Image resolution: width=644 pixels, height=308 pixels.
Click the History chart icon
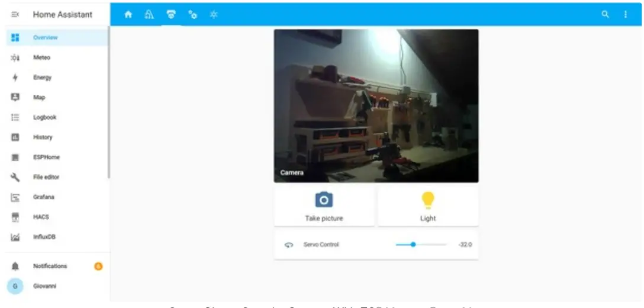click(15, 137)
